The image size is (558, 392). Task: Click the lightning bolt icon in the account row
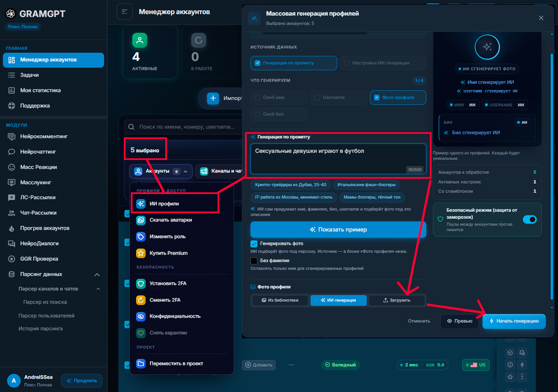[x=522, y=365]
